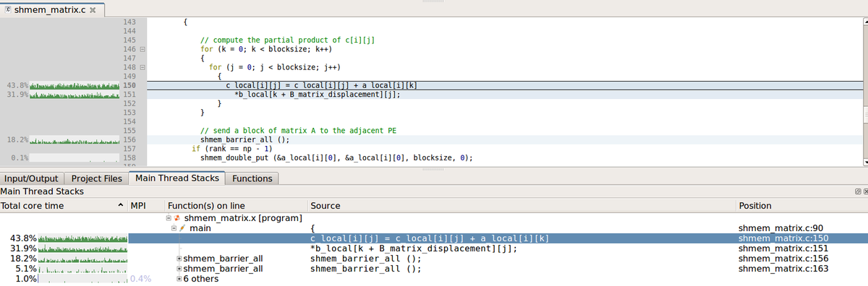This screenshot has width=868, height=286.
Task: Select the *b_local[k + B_matrix_displacement] stack row
Action: pyautogui.click(x=434, y=248)
